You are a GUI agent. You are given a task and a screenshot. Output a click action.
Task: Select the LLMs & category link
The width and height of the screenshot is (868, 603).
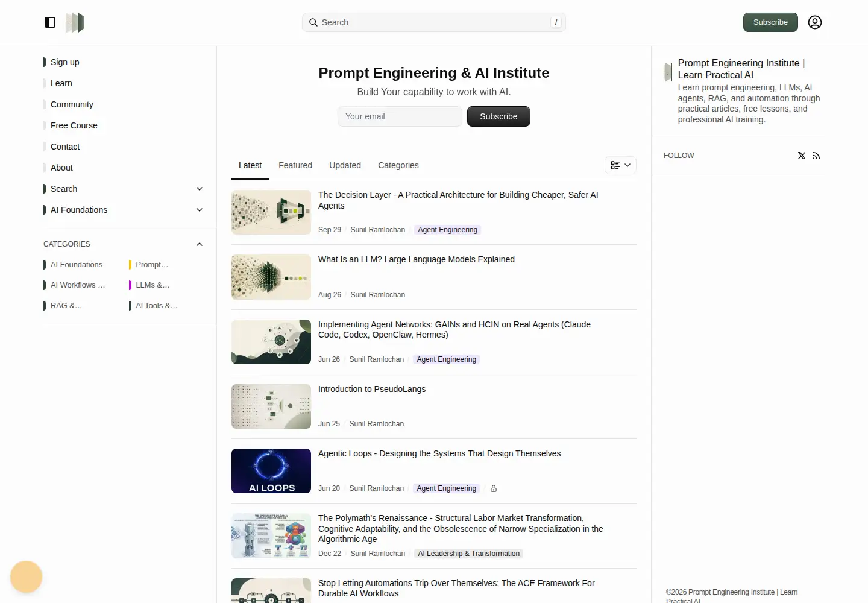[153, 285]
